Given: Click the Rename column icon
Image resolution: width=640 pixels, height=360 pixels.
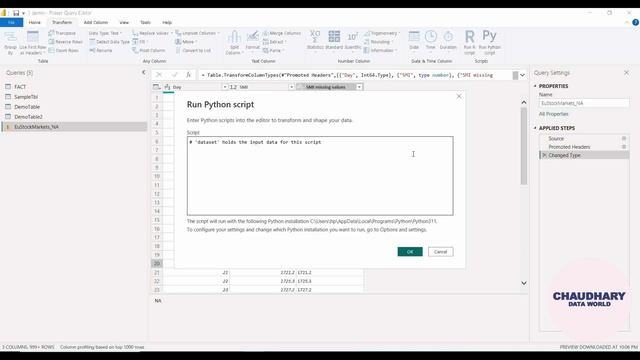Looking at the screenshot, I should tap(92, 51).
